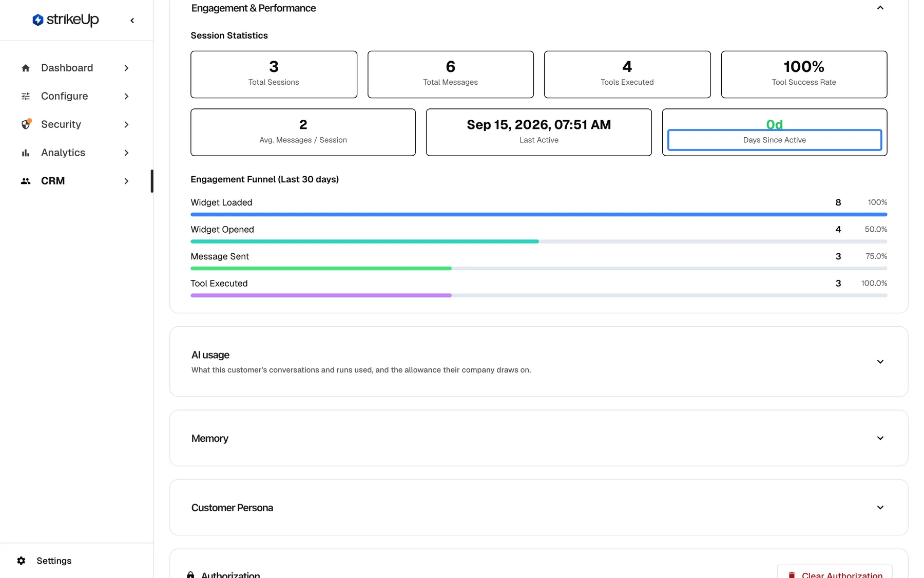This screenshot has width=924, height=578.
Task: Click the Clear Authorization button
Action: (x=835, y=572)
